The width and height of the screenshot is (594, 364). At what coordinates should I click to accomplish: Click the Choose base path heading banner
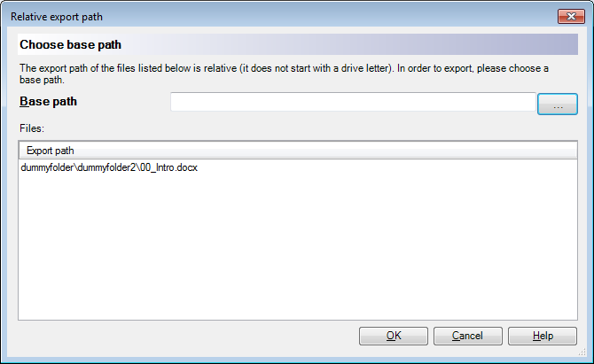[x=298, y=44]
